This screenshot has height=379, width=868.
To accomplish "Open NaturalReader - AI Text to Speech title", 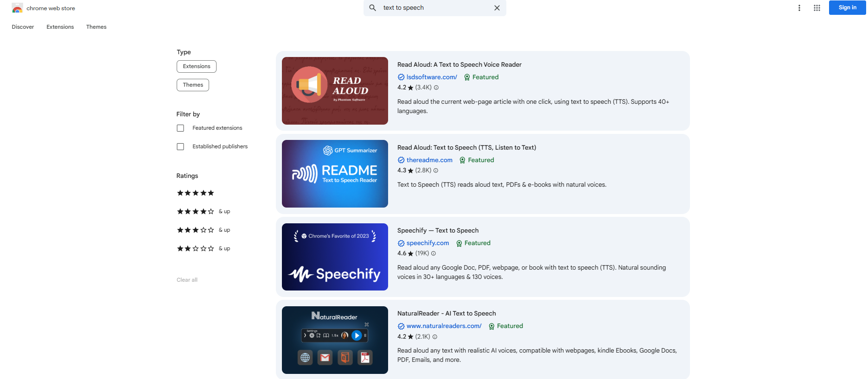I will [447, 313].
